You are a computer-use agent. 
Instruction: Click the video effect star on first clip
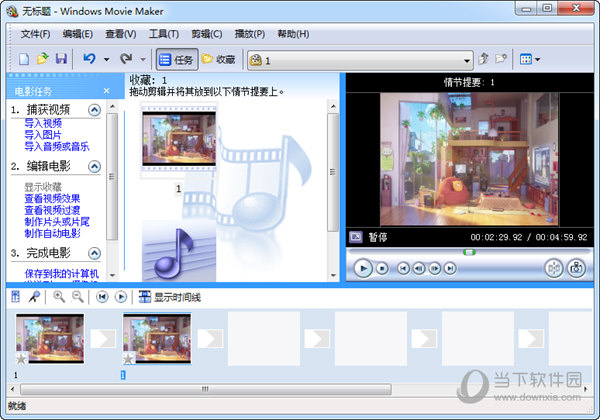22,357
